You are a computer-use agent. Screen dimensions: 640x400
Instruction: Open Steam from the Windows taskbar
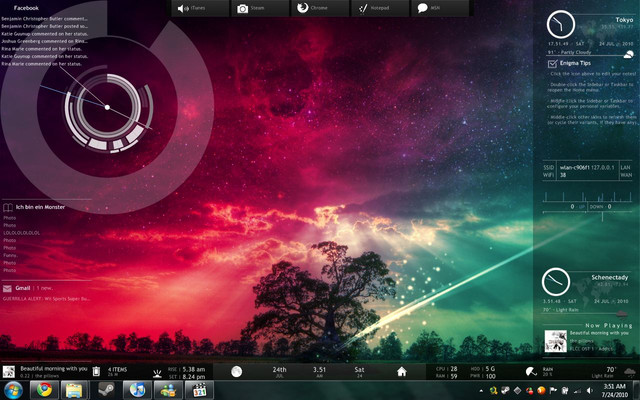[x=106, y=390]
